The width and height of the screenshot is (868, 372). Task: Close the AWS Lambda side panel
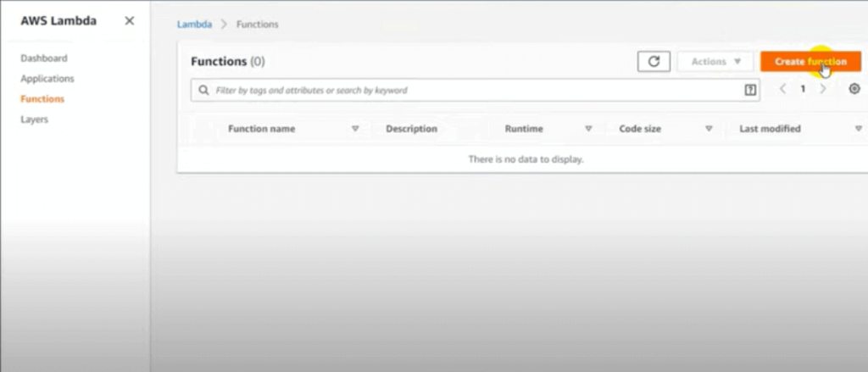(x=130, y=21)
